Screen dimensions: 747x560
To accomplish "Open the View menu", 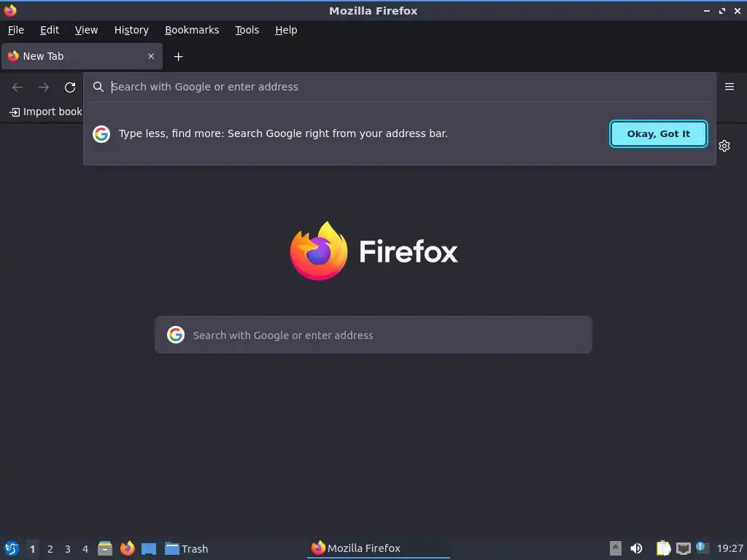I will [86, 30].
